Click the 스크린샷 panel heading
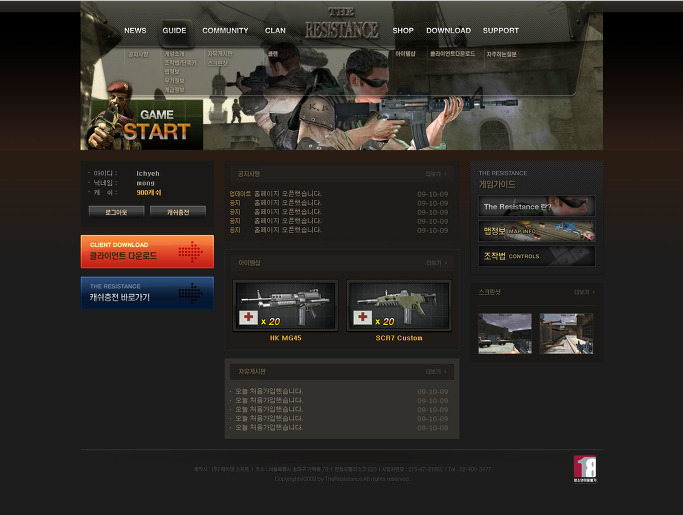 coord(490,292)
